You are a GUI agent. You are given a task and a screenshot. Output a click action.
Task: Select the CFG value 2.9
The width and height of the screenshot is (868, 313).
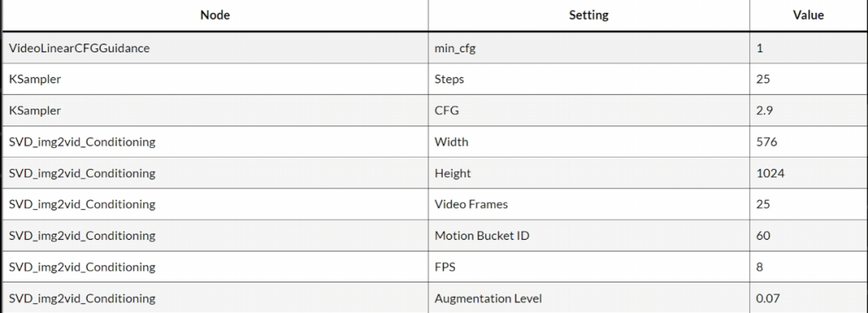pos(809,110)
